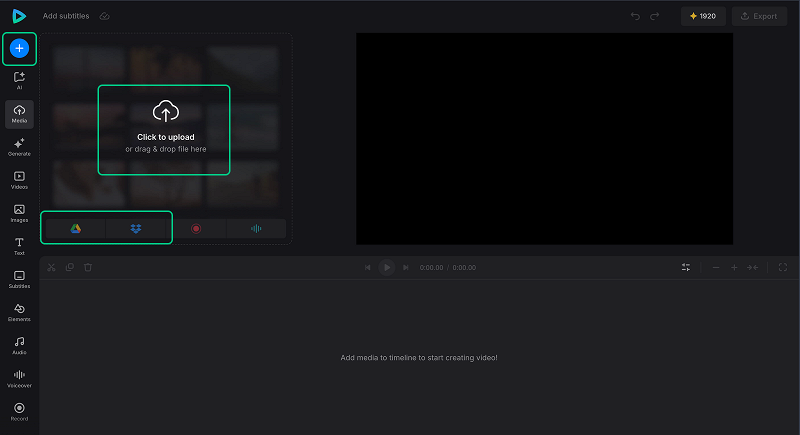800x435 pixels.
Task: Click the cloud save status icon
Action: (105, 16)
